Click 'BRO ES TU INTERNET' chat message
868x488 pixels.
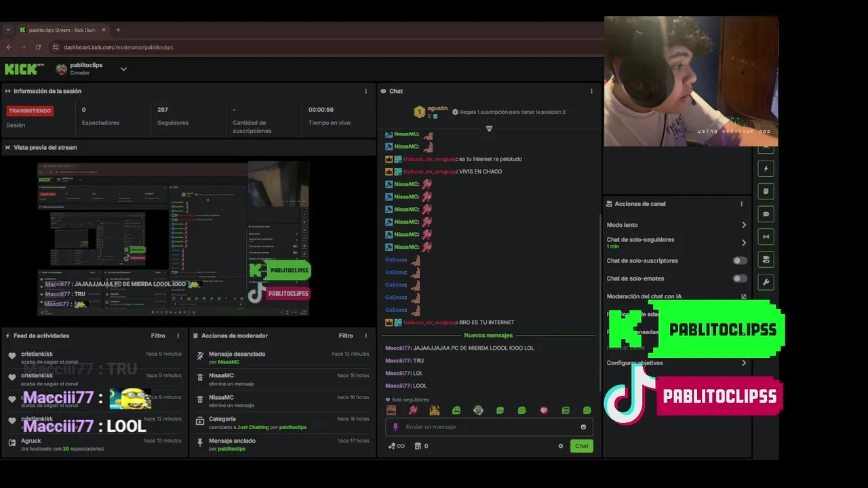(486, 323)
